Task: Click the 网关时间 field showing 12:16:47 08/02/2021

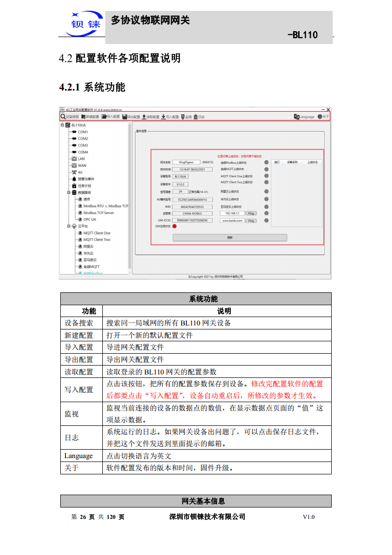Action: [x=192, y=170]
